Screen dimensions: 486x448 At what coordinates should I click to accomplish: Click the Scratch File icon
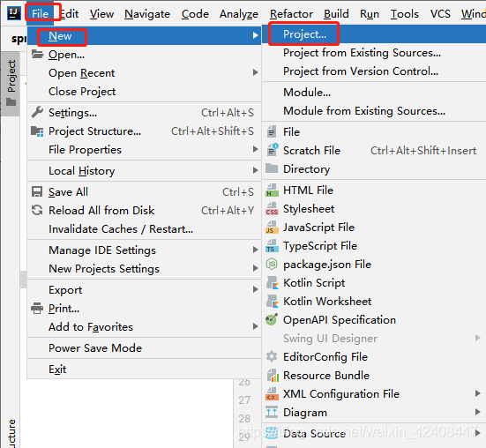[x=273, y=150]
